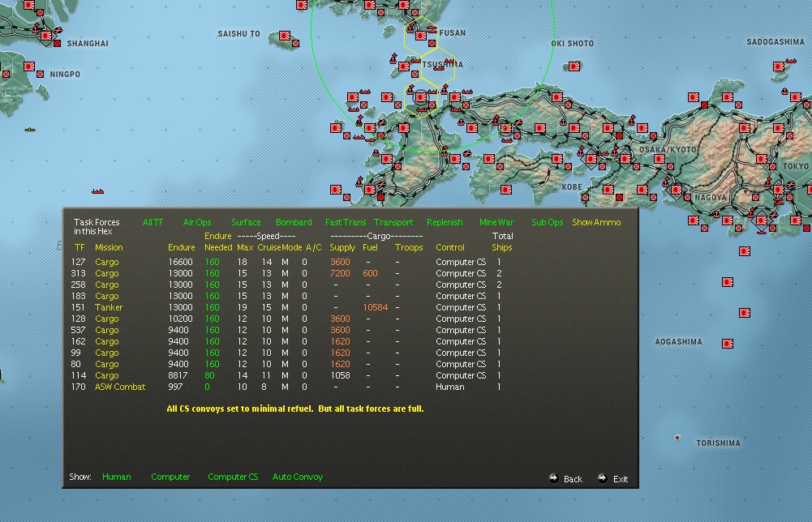Select the Torishima red dot marker
Screen dimensions: 812x522
pos(677,438)
